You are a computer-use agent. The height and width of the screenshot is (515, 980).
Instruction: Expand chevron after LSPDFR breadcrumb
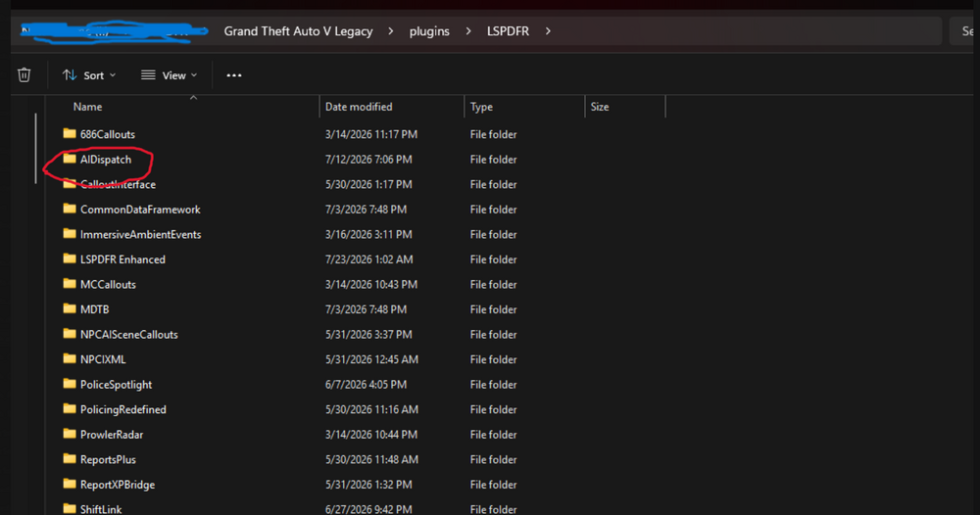point(548,31)
